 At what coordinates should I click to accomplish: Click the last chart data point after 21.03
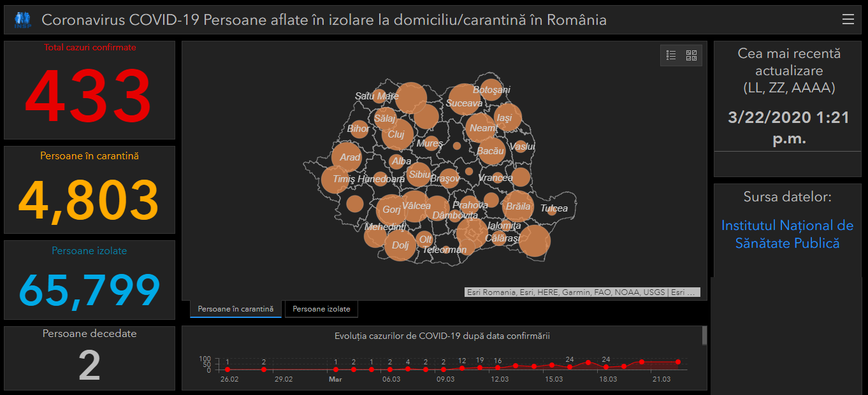(x=678, y=362)
